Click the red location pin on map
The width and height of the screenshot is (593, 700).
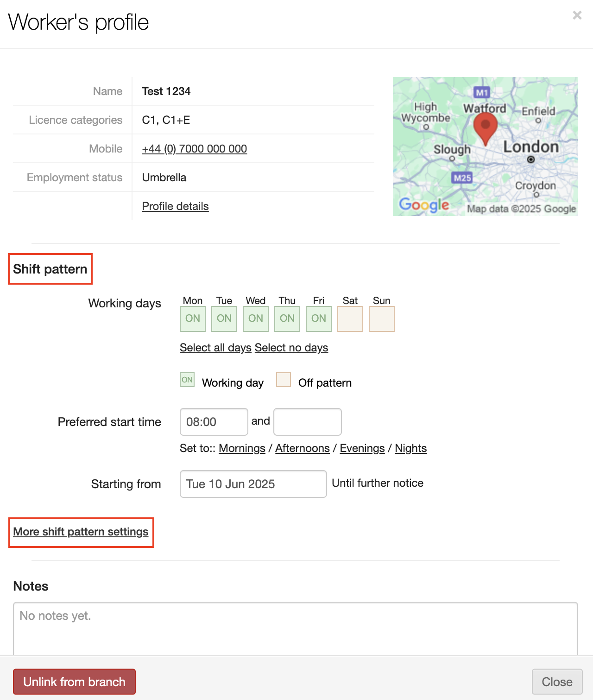point(485,127)
